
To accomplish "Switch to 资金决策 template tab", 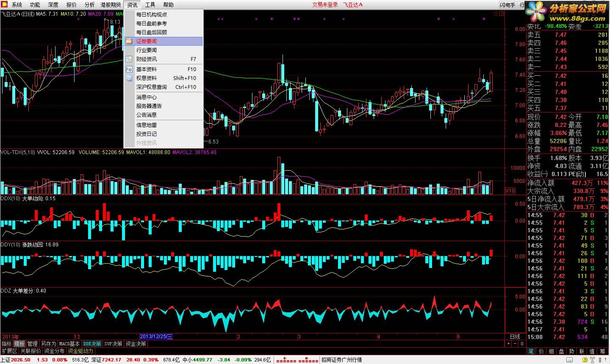I will pos(136,344).
